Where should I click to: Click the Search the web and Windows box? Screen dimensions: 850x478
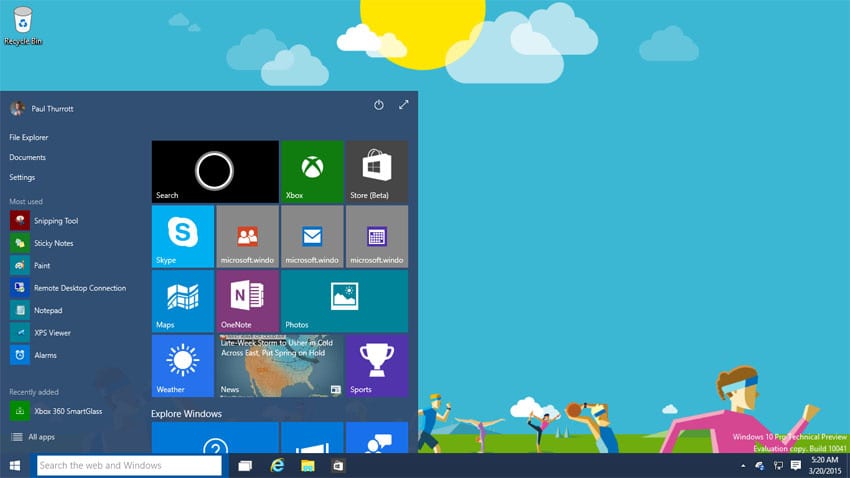(129, 466)
